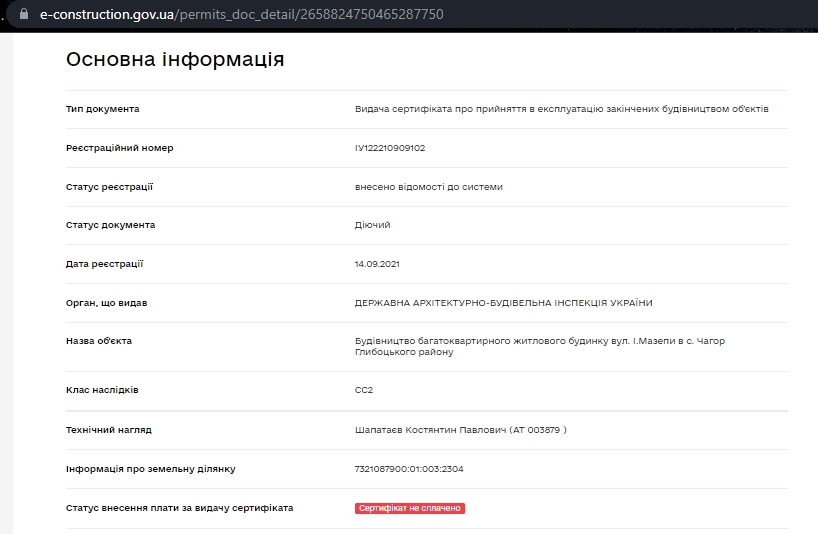Click 'Інформація про земельну ділянку' label
The width and height of the screenshot is (818, 534).
150,469
